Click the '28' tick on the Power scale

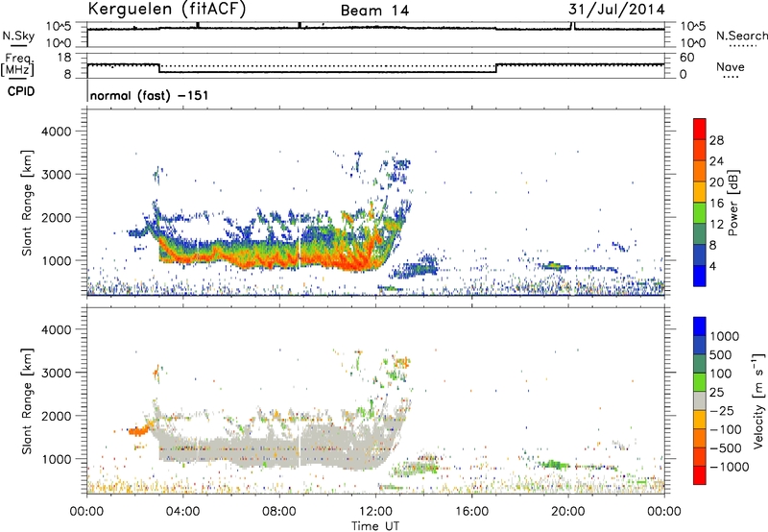(716, 140)
